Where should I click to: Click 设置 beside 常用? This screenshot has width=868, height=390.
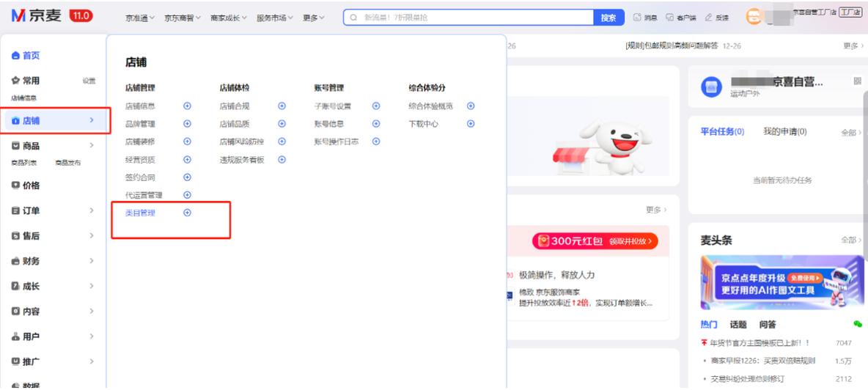89,81
